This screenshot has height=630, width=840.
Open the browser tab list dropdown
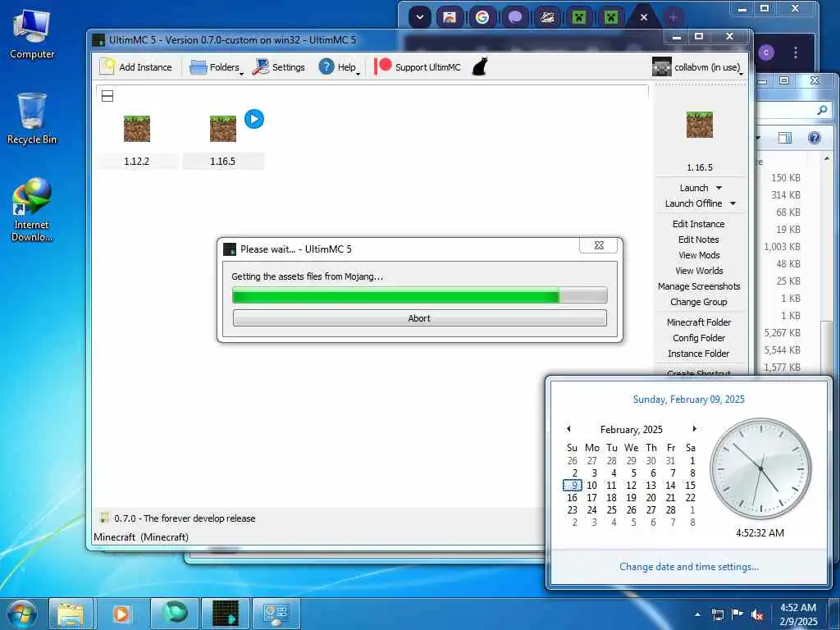pyautogui.click(x=420, y=17)
